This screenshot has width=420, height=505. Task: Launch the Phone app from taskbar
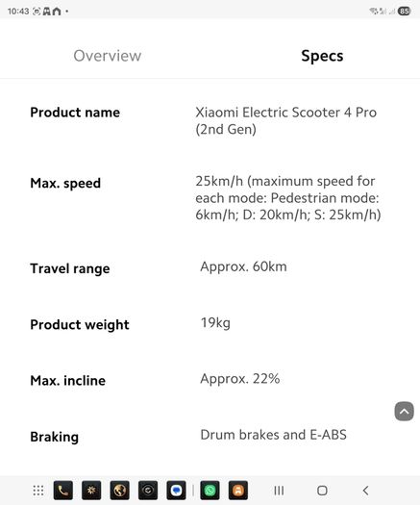pos(63,491)
